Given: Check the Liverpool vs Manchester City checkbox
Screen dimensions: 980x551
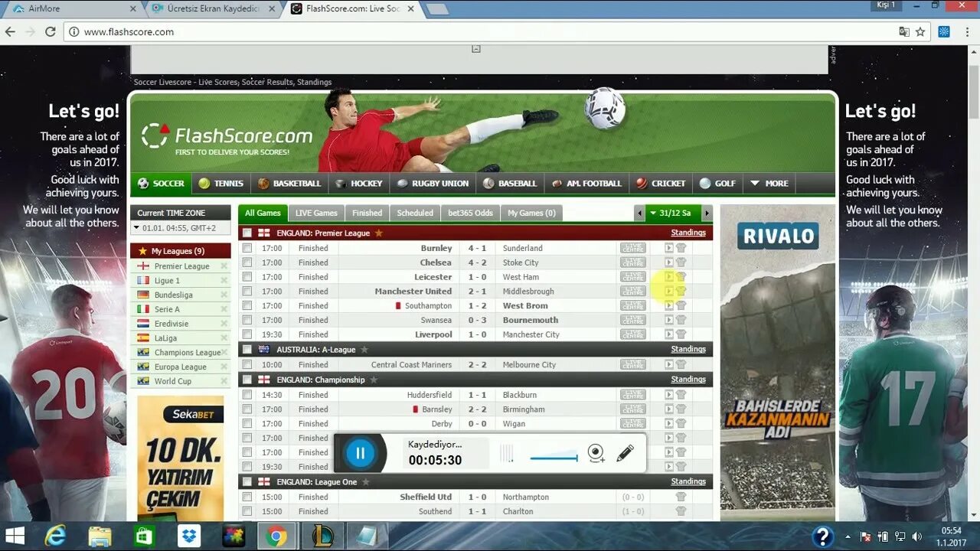Looking at the screenshot, I should 247,334.
